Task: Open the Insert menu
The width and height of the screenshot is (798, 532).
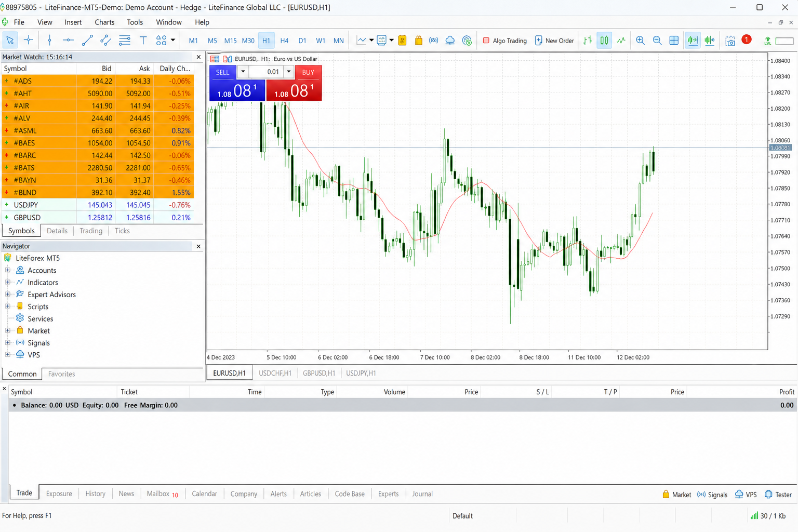Action: click(73, 22)
